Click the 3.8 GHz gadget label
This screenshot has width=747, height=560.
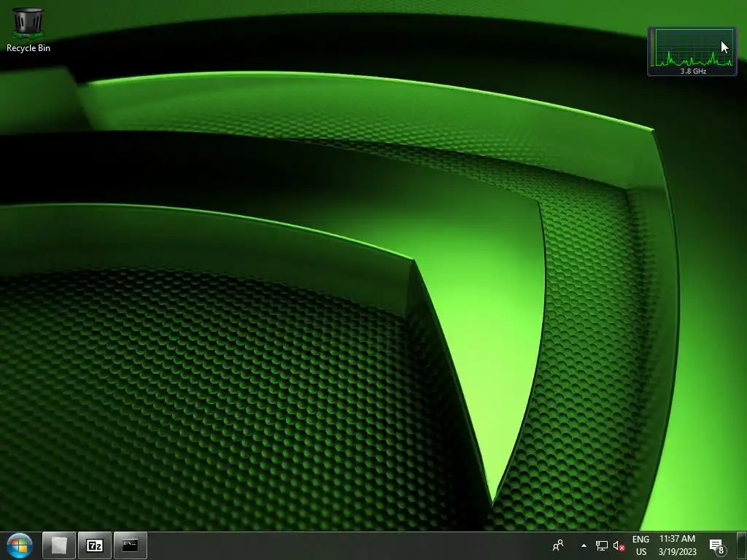tap(693, 71)
